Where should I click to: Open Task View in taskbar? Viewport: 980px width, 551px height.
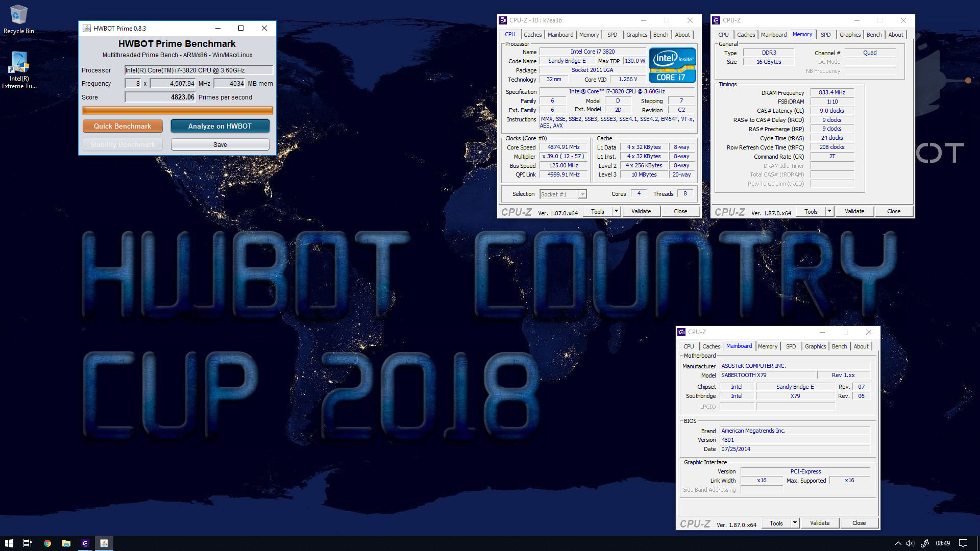(x=28, y=543)
